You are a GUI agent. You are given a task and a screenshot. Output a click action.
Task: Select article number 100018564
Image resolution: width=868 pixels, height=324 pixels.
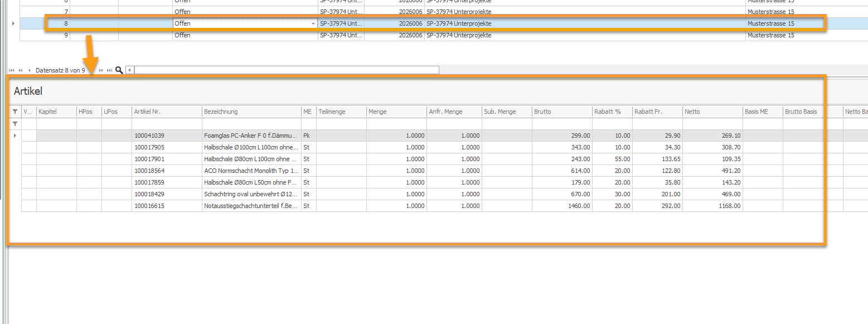[167, 171]
